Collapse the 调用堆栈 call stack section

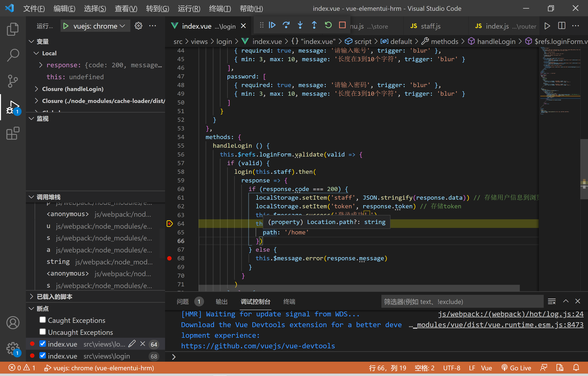click(31, 197)
